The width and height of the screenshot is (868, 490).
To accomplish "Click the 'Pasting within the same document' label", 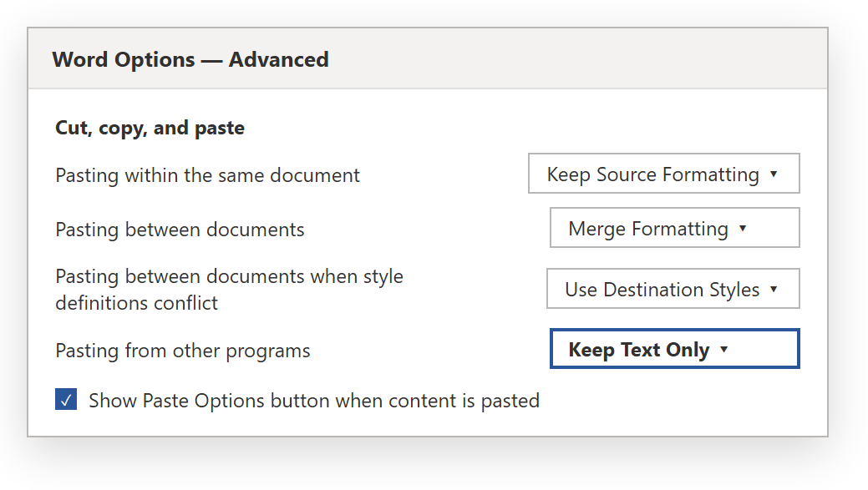I will tap(207, 175).
